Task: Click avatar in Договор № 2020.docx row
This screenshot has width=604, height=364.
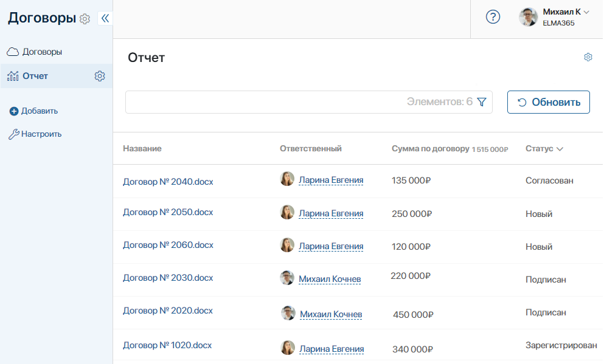Action: [x=288, y=313]
